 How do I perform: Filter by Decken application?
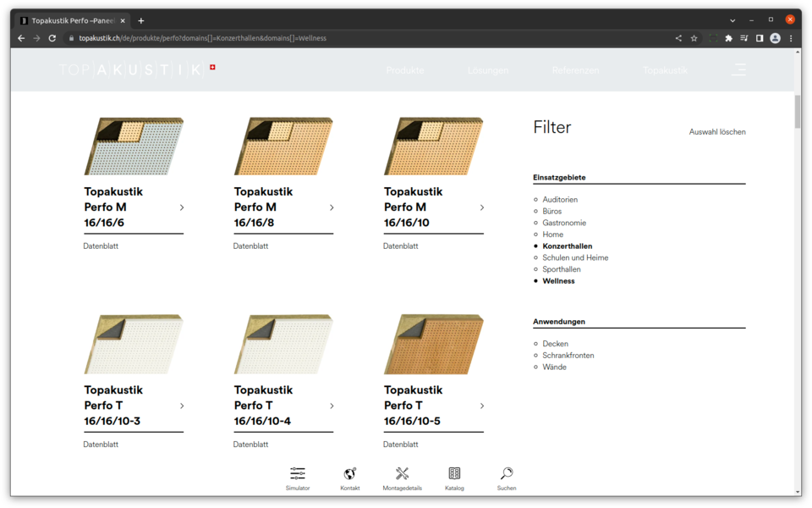555,344
